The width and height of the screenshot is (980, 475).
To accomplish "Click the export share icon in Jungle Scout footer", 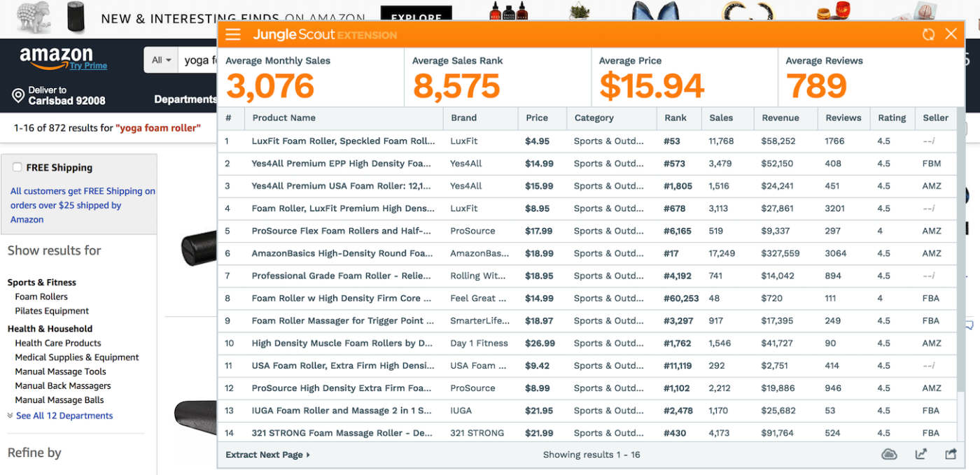I will click(x=951, y=455).
